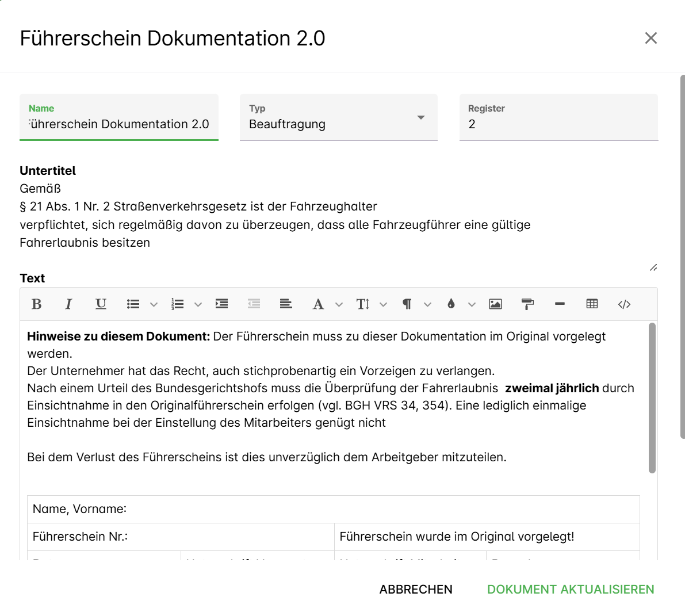Expand the bullet list style dropdown
The width and height of the screenshot is (685, 616).
(x=154, y=304)
